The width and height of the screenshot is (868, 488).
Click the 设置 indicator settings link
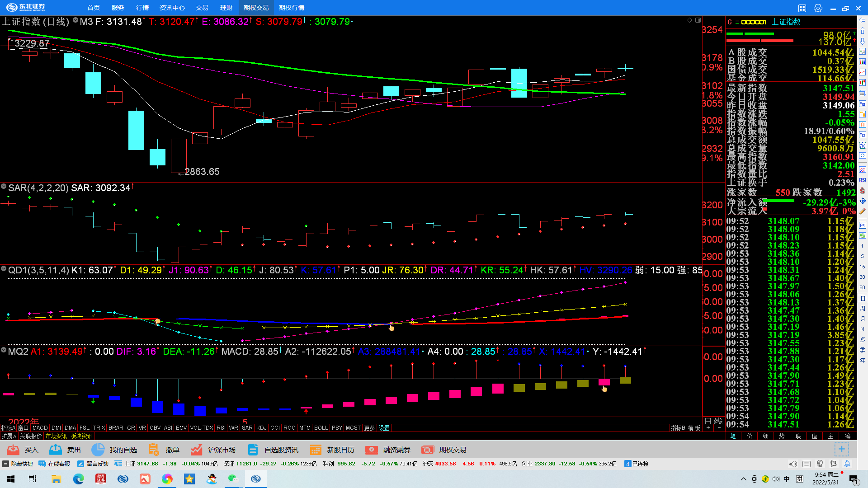pos(384,428)
